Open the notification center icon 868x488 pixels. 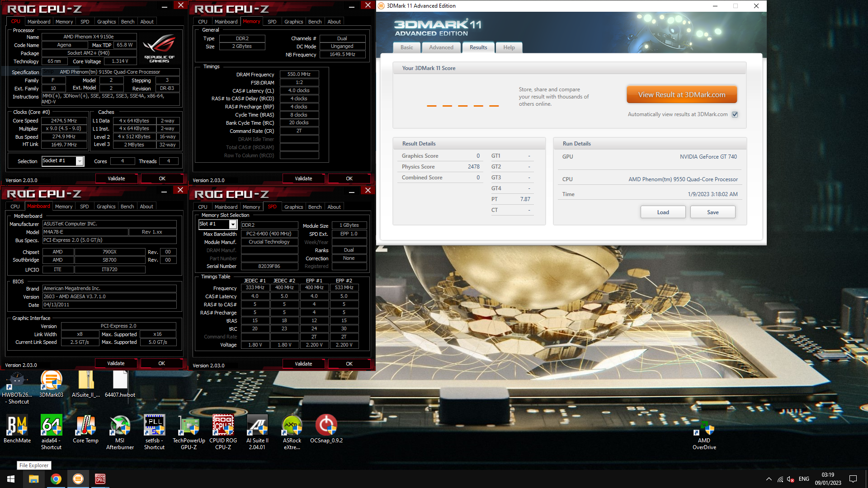(x=853, y=479)
